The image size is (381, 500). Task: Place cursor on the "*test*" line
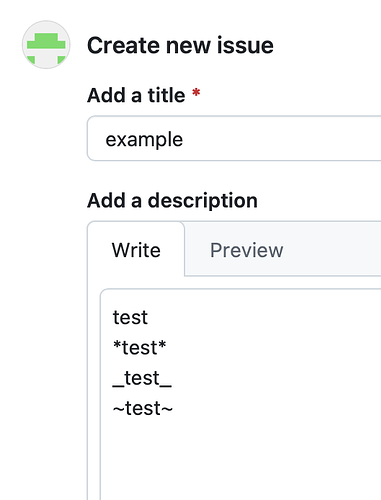[x=140, y=347]
